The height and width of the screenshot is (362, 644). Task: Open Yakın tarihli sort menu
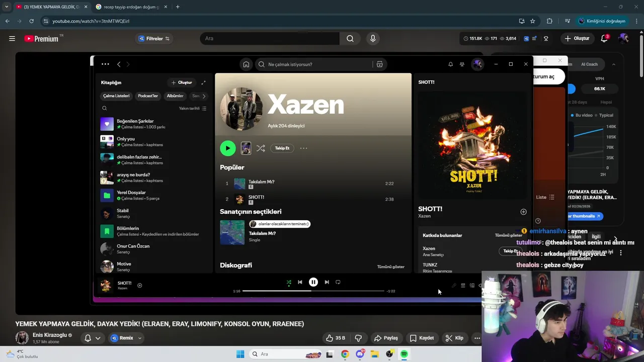click(x=193, y=108)
